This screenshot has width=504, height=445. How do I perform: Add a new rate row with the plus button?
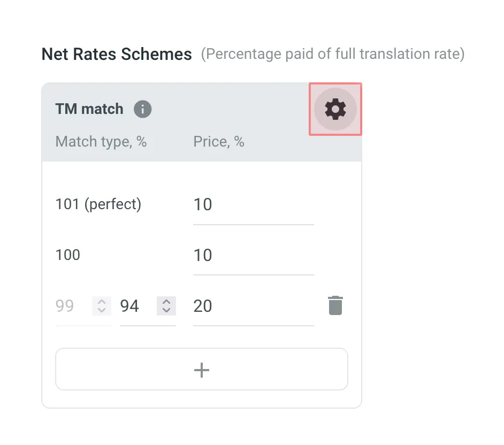(x=202, y=369)
